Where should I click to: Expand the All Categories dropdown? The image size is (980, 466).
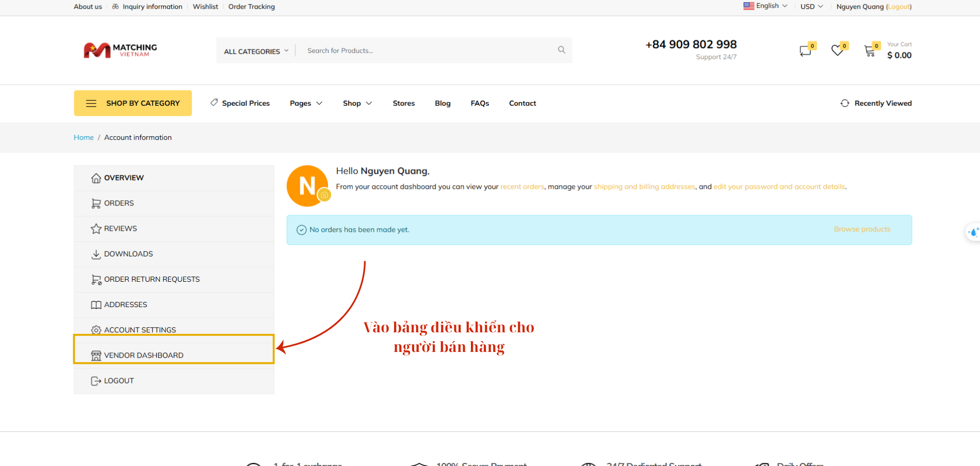[256, 51]
